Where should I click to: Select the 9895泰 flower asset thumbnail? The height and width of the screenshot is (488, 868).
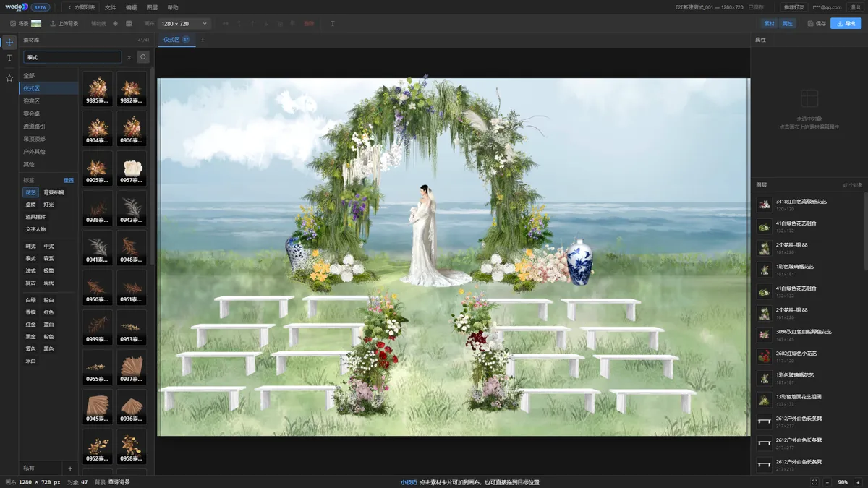(98, 89)
